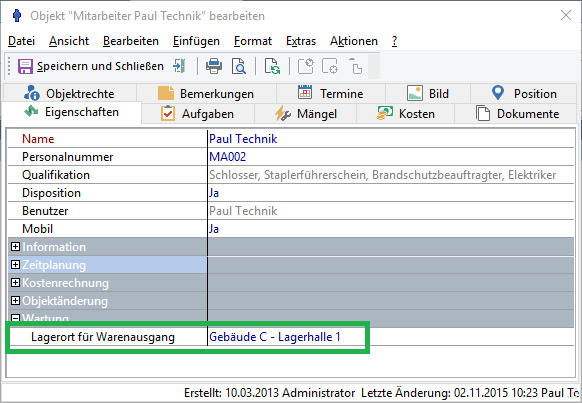Switch to the Mängel tab
This screenshot has height=403, width=582.
tap(305, 114)
